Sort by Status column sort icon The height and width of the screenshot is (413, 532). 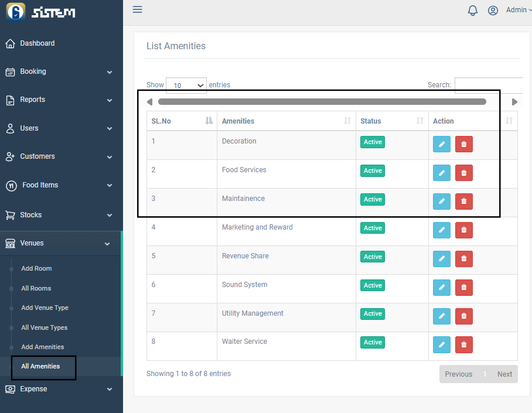click(420, 121)
